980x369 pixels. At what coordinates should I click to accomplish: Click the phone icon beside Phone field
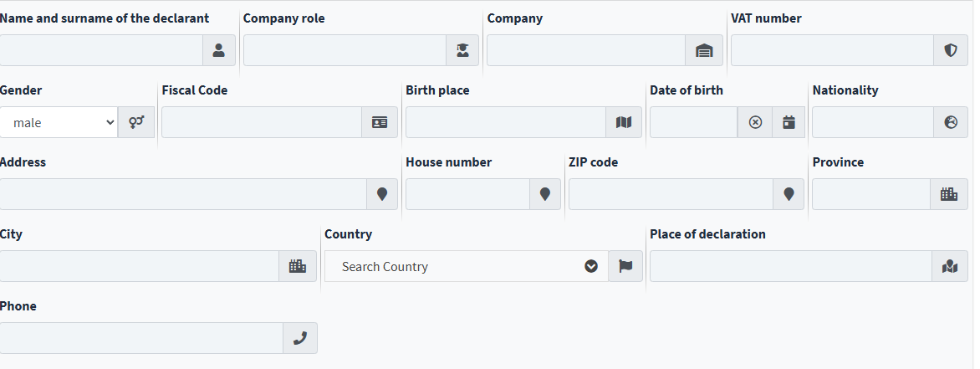(x=300, y=338)
